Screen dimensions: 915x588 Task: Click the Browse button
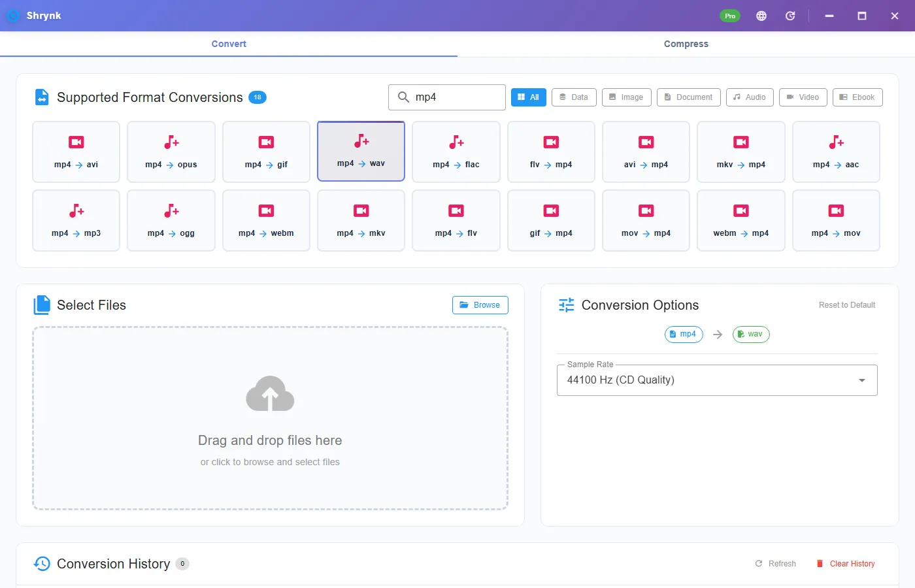tap(480, 305)
